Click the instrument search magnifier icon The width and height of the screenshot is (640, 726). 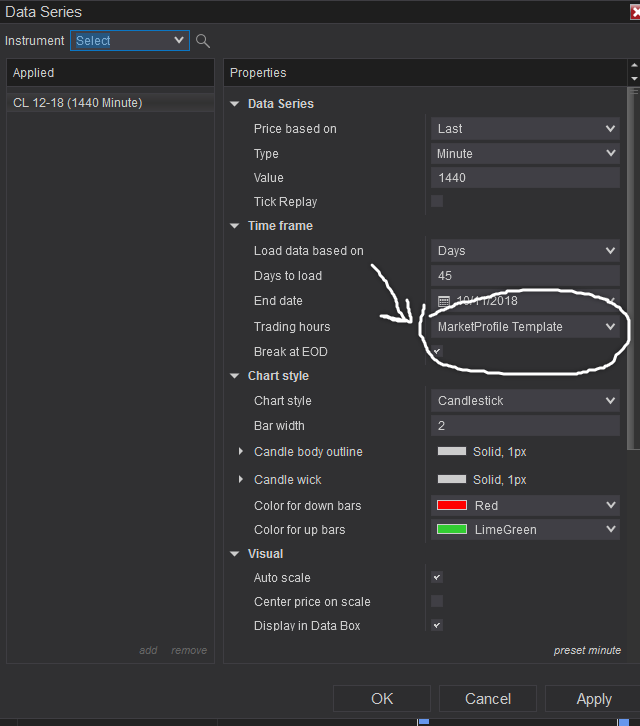(203, 41)
